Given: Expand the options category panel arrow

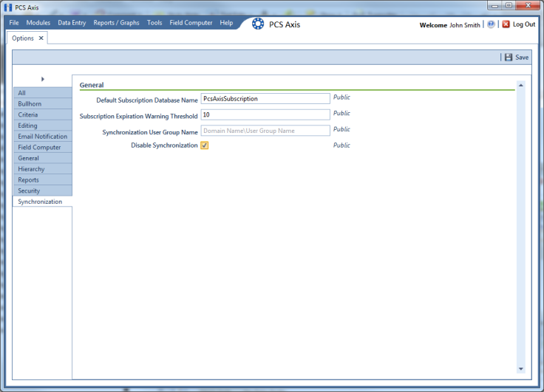Looking at the screenshot, I should click(43, 79).
